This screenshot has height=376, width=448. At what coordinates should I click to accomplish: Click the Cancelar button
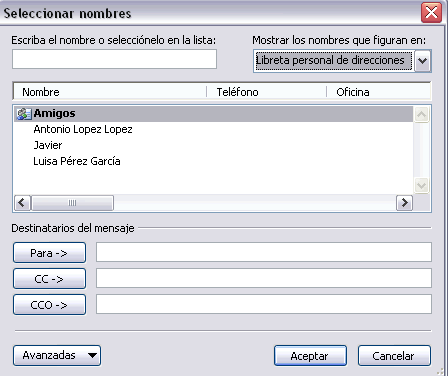[x=394, y=356]
